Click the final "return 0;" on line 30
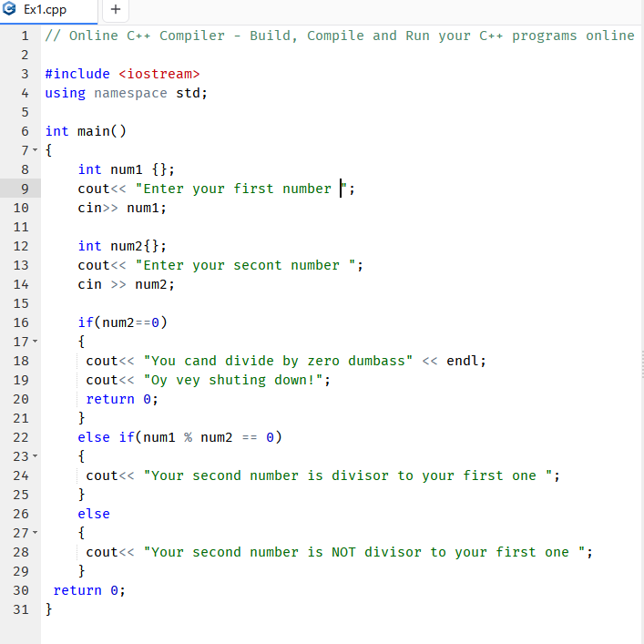The height and width of the screenshot is (644, 644). pos(88,590)
